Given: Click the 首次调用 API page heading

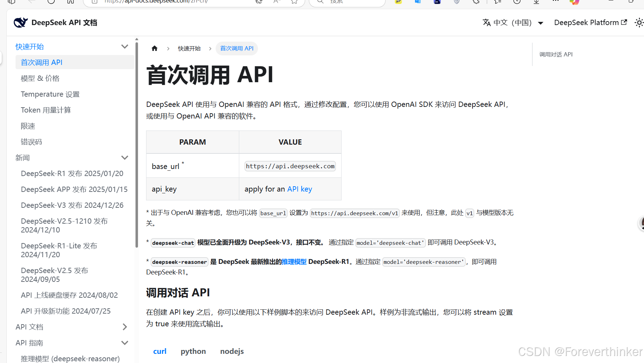Looking at the screenshot, I should pos(210,75).
